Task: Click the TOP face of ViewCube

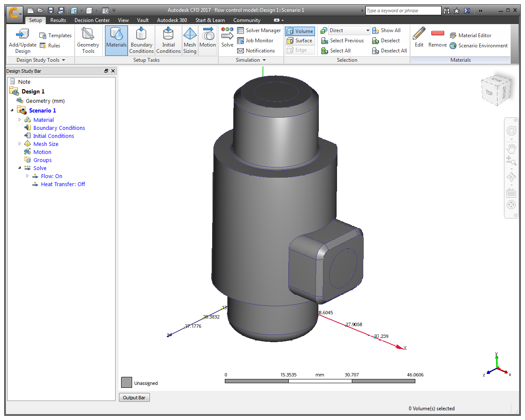Action: pos(489,93)
